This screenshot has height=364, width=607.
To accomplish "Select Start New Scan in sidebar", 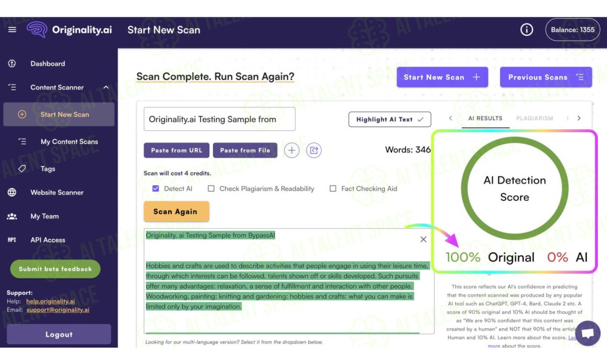I will (59, 115).
